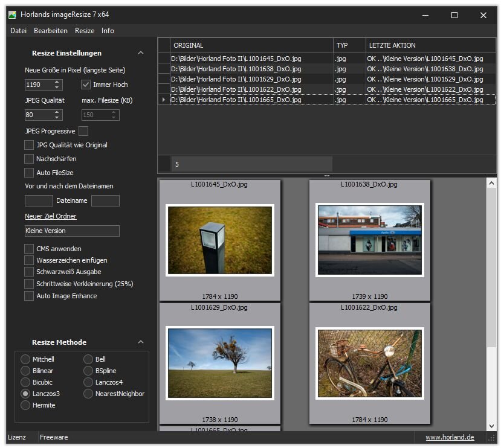Increase the pixel size with up arrow
The height and width of the screenshot is (448, 501).
click(x=57, y=82)
